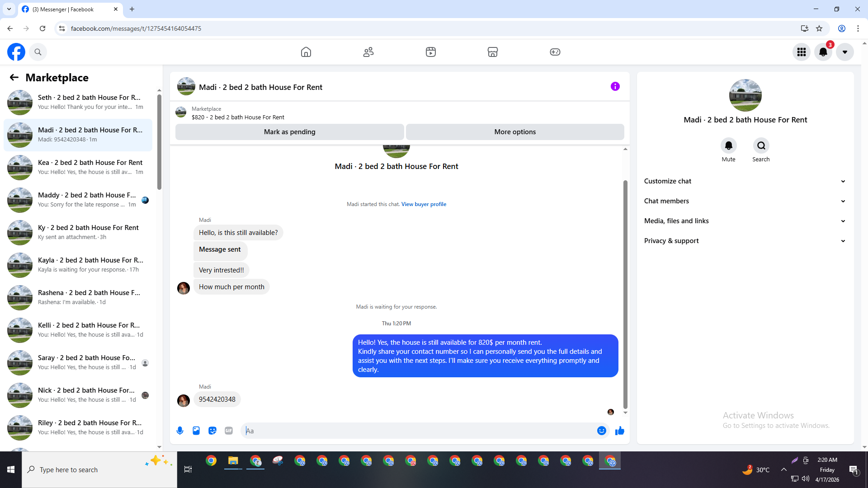The image size is (868, 488).
Task: Click chat message area scrollbar
Action: point(625,294)
